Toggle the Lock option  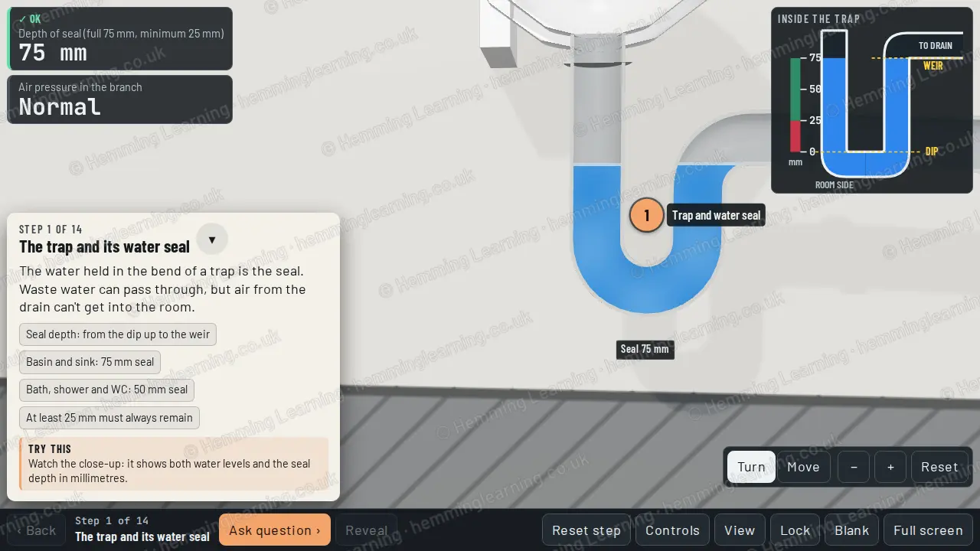pos(795,530)
